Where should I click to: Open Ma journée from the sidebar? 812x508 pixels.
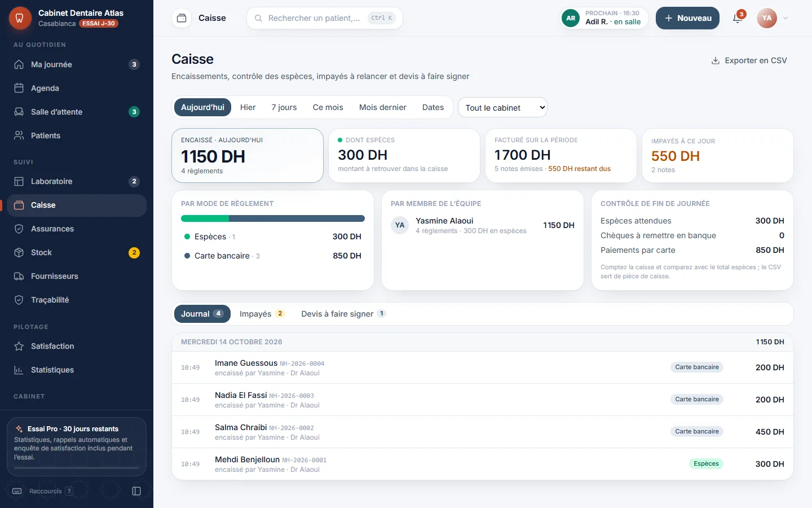tap(77, 64)
